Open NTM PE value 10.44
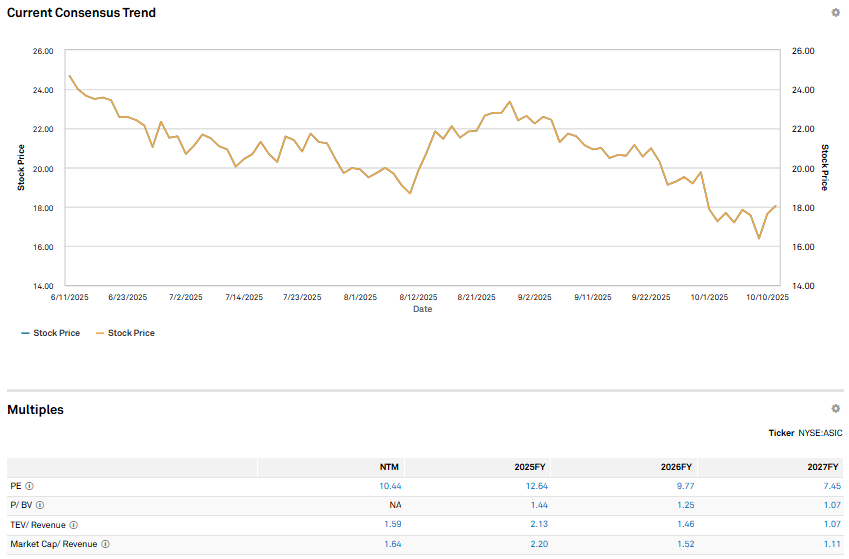Image resolution: width=849 pixels, height=559 pixels. coord(390,486)
